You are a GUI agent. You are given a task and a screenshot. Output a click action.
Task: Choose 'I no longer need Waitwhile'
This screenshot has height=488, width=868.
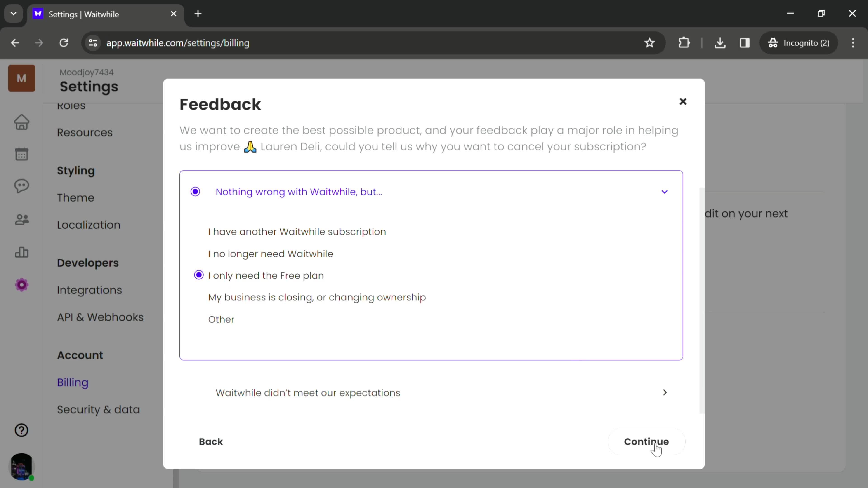click(271, 253)
